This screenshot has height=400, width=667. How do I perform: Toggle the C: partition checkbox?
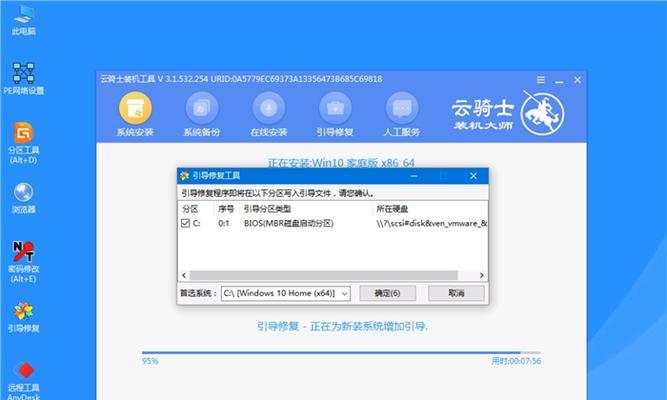coord(185,223)
